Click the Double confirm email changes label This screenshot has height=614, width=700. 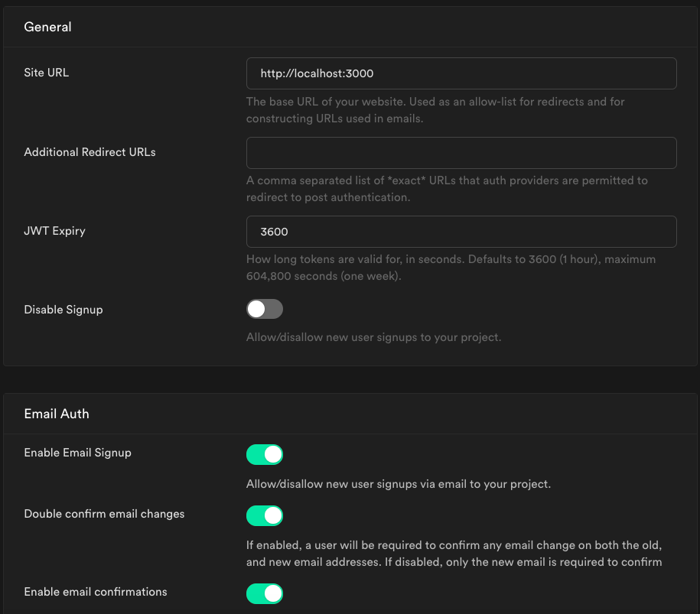tap(104, 514)
